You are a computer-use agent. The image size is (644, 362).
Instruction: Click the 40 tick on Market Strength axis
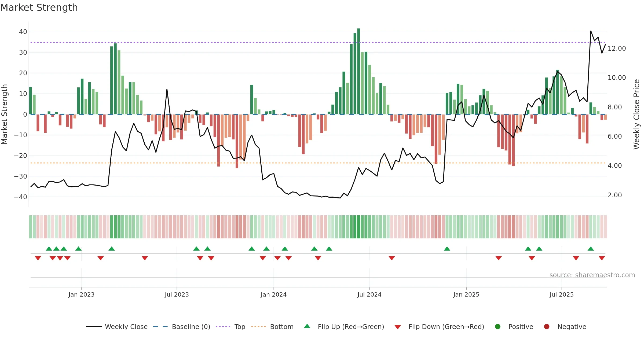pos(23,32)
